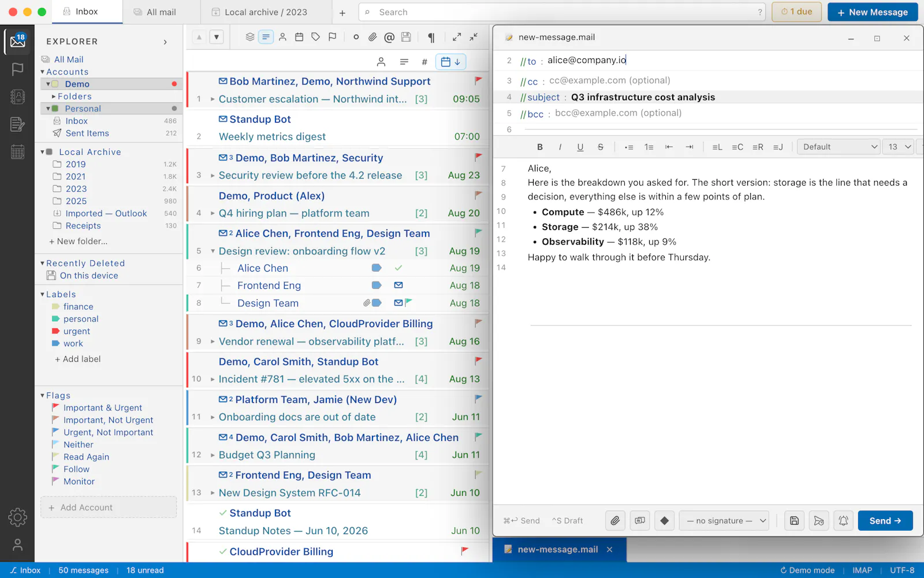Apply underline formatting in compose toolbar
Image resolution: width=924 pixels, height=578 pixels.
point(580,147)
